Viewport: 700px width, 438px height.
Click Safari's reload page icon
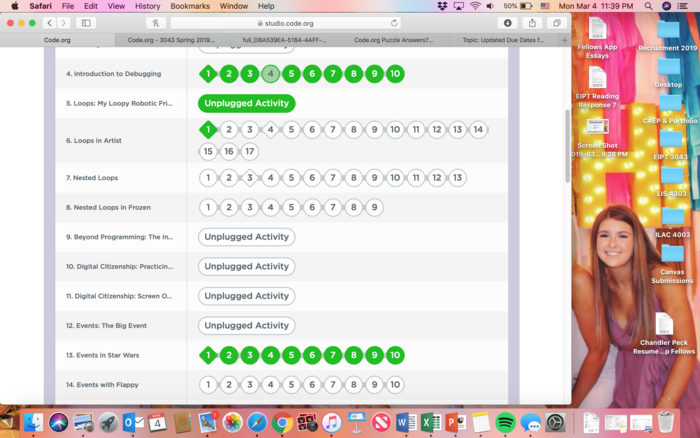(x=394, y=22)
